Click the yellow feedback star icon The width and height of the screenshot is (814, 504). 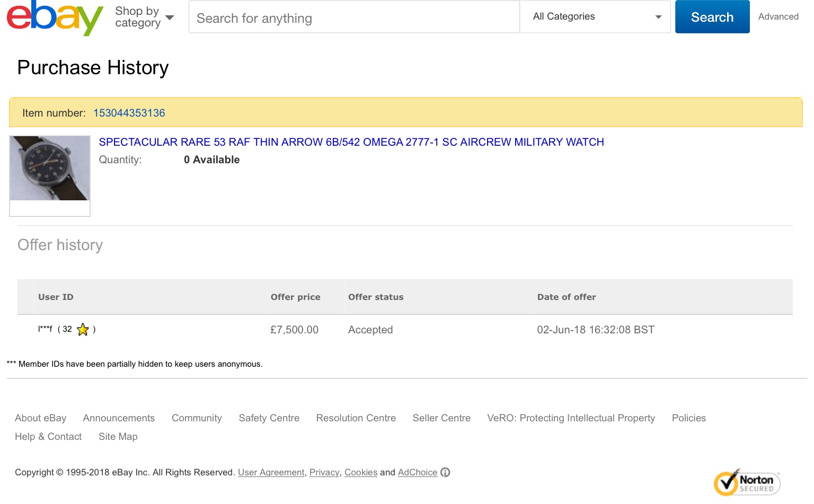(83, 330)
